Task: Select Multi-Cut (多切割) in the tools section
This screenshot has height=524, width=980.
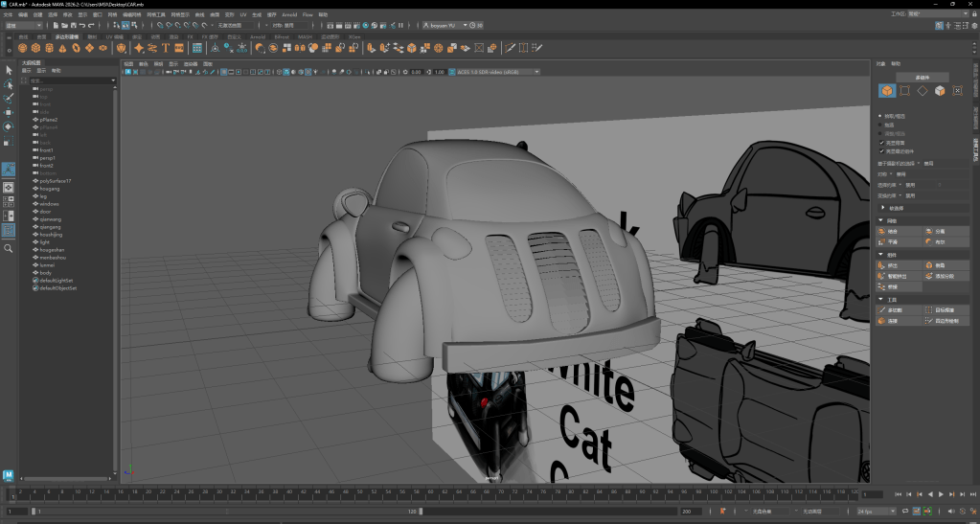Action: pyautogui.click(x=893, y=309)
